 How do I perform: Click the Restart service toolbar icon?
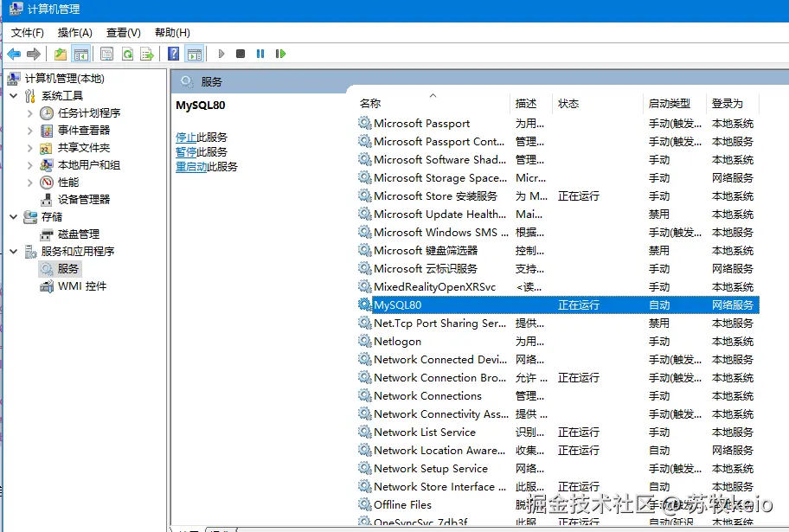[x=281, y=54]
